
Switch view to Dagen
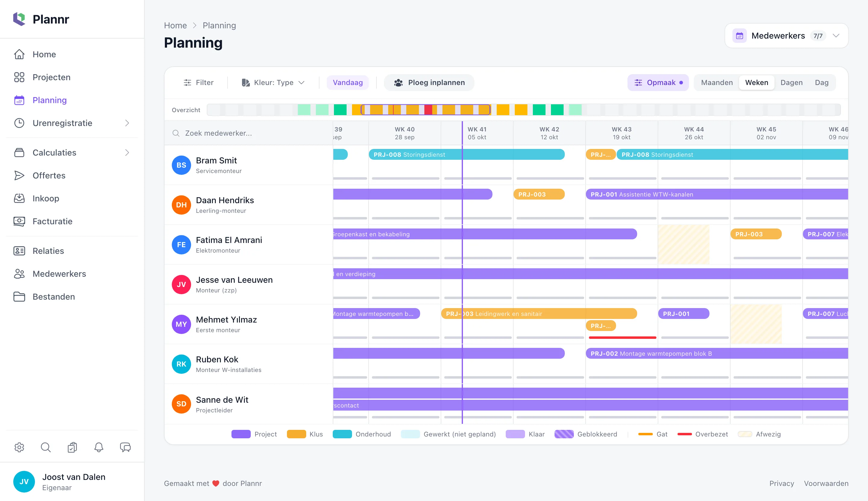point(791,83)
